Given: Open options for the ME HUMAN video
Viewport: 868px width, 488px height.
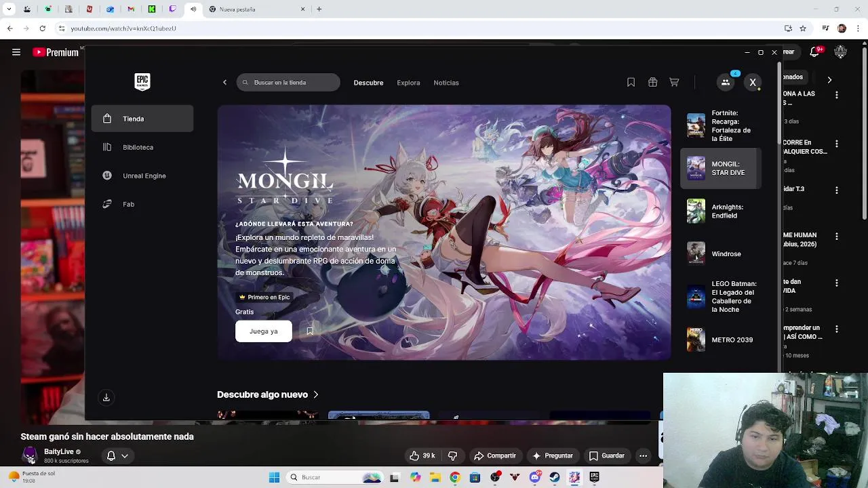Looking at the screenshot, I should pyautogui.click(x=837, y=237).
